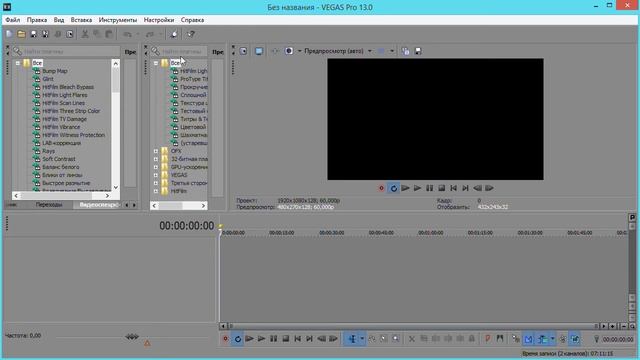Click the What's This help icon
Image resolution: width=640 pixels, height=360 pixels.
point(191,34)
